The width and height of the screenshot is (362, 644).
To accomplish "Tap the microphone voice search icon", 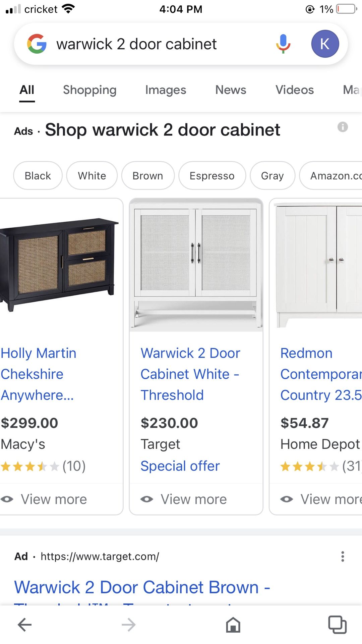I will click(x=283, y=44).
